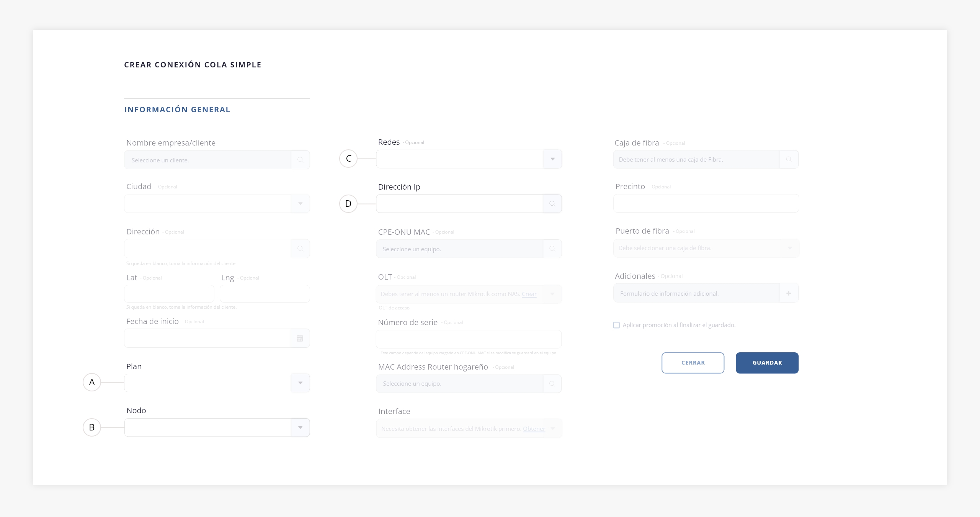Click search icon in MAC Address Router field
Screen dimensions: 980x517
[552, 383]
